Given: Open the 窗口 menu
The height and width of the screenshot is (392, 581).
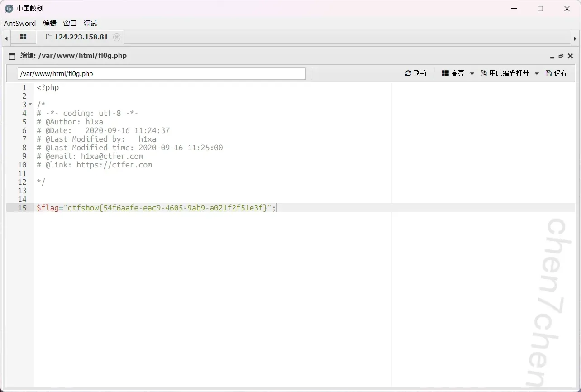Looking at the screenshot, I should click(70, 24).
